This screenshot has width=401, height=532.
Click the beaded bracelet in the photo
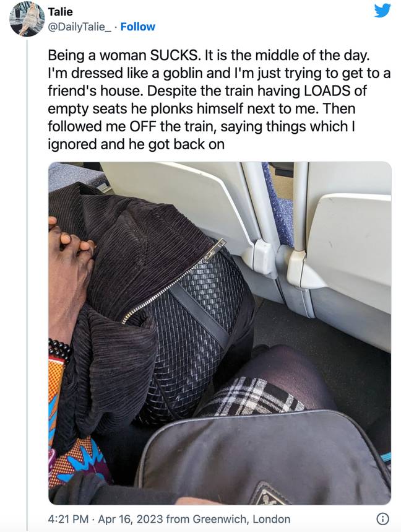[59, 350]
